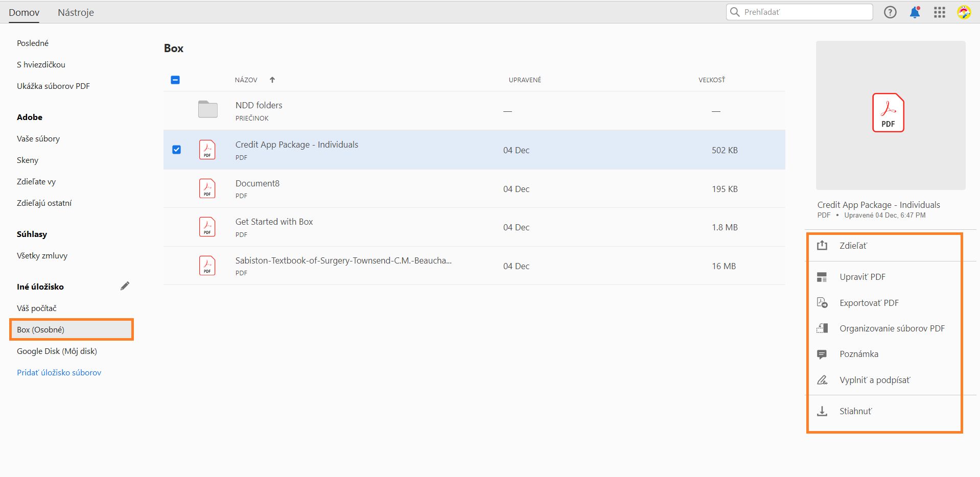980x477 pixels.
Task: Click the 1.8 MB size of Get Started
Action: click(725, 227)
